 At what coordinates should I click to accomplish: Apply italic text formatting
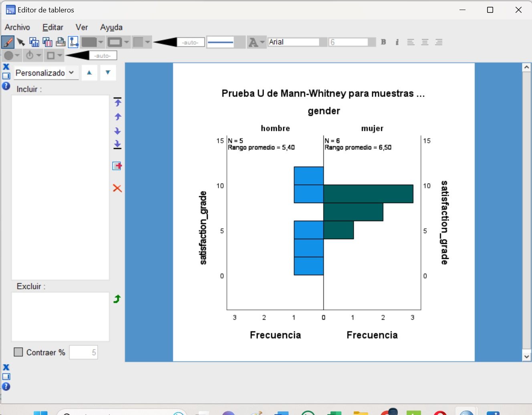pyautogui.click(x=397, y=42)
